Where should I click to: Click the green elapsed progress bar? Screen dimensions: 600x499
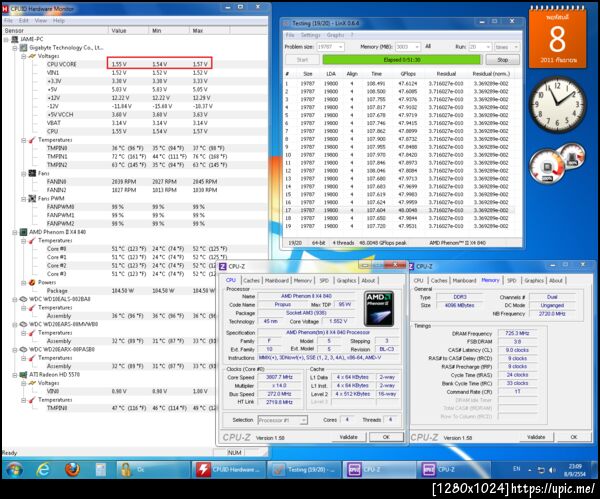click(x=402, y=60)
